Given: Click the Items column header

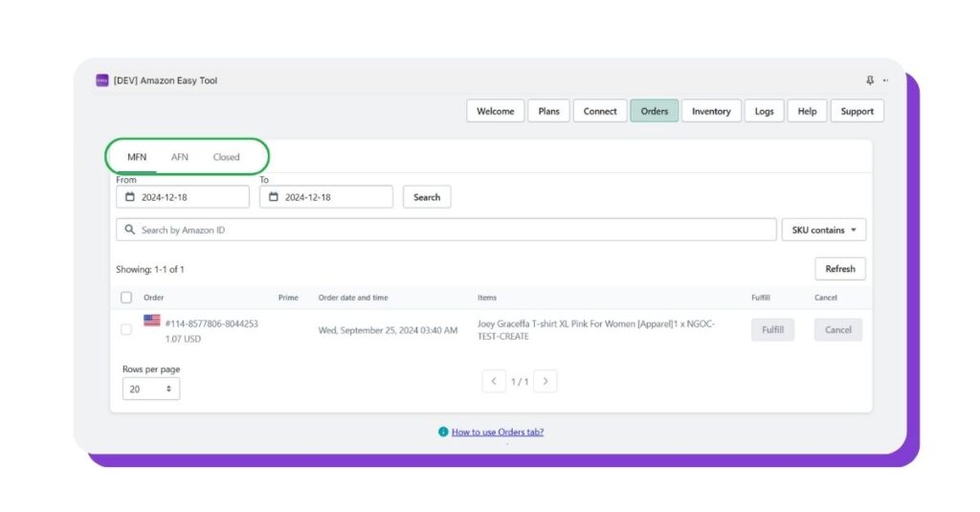Looking at the screenshot, I should (x=487, y=298).
